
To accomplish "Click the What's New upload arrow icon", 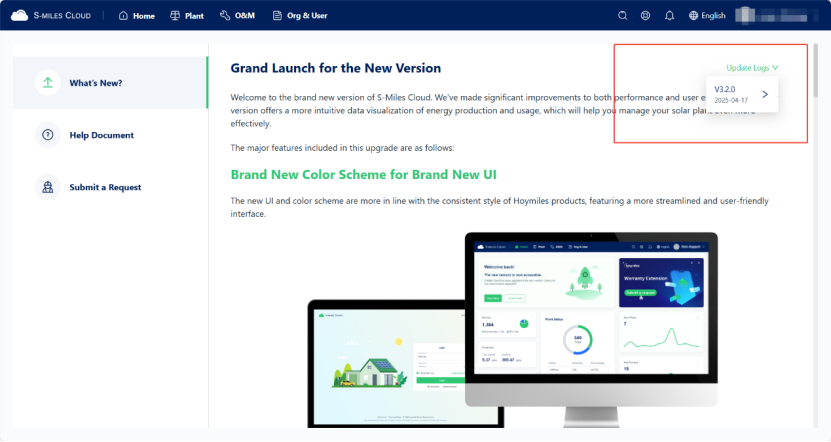I will click(48, 83).
